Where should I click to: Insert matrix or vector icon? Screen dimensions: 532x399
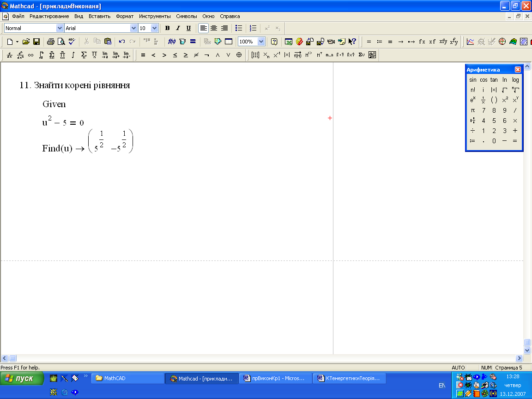point(255,55)
